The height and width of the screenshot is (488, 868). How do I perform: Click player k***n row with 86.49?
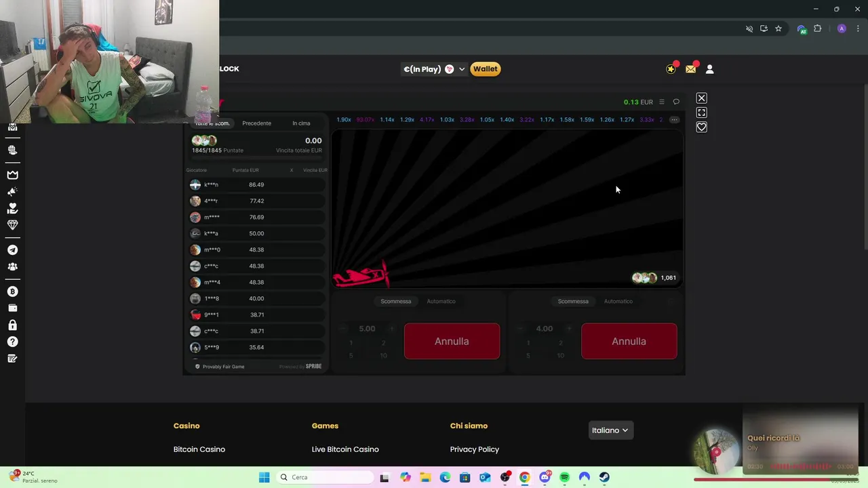pos(256,184)
